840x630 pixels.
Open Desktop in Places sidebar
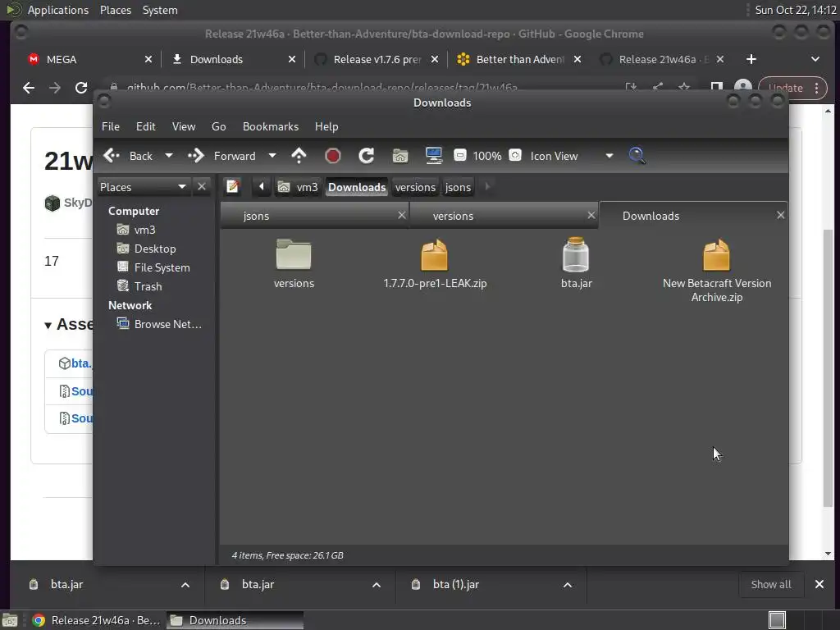click(155, 249)
